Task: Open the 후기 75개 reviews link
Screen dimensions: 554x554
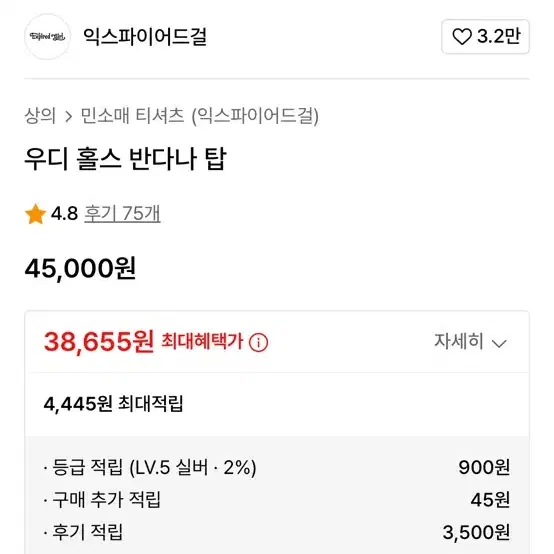Action: [122, 213]
